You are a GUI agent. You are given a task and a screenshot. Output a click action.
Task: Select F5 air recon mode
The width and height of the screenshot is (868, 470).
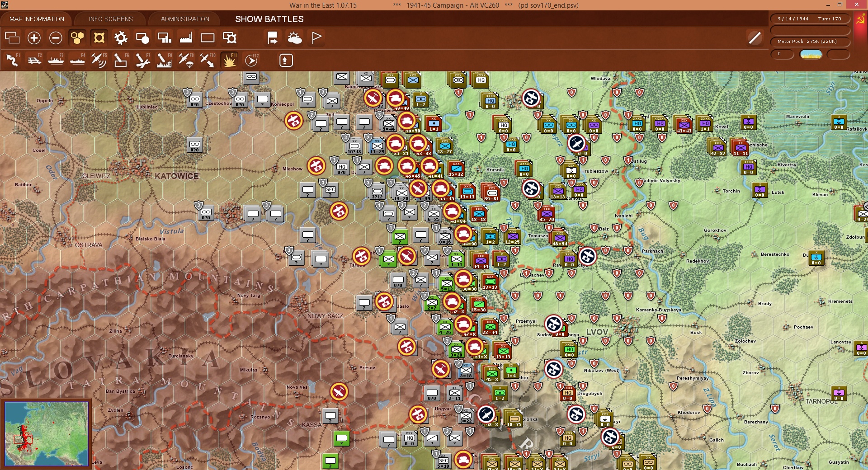(99, 60)
